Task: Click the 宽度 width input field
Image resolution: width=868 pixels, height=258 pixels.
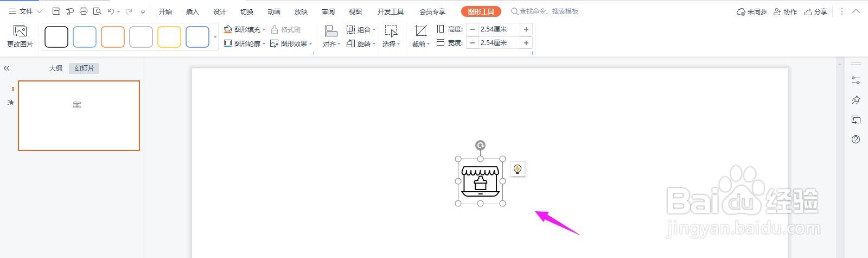Action: pos(499,43)
